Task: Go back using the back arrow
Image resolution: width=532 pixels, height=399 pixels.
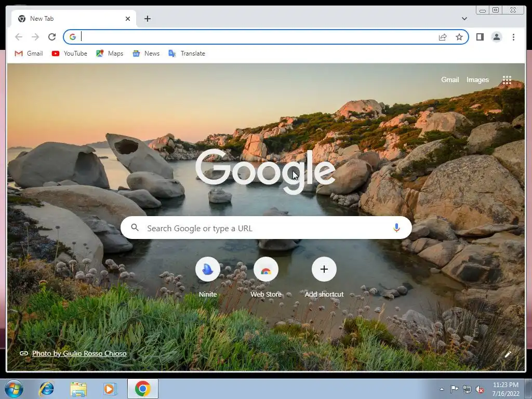Action: pos(19,37)
